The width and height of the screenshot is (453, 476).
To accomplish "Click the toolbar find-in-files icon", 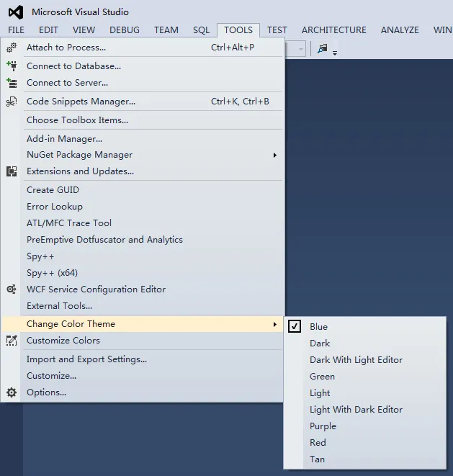I will point(323,48).
